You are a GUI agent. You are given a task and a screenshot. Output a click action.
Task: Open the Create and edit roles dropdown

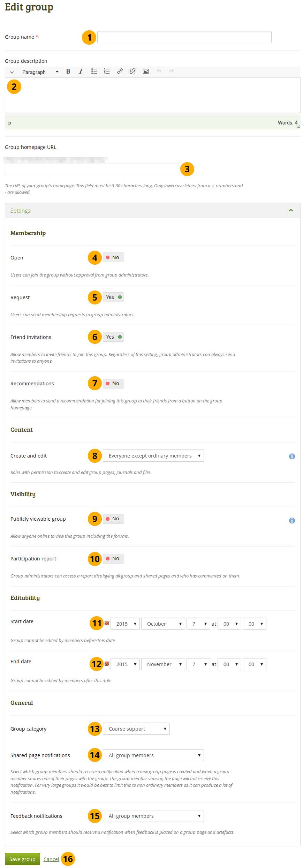[x=153, y=455]
